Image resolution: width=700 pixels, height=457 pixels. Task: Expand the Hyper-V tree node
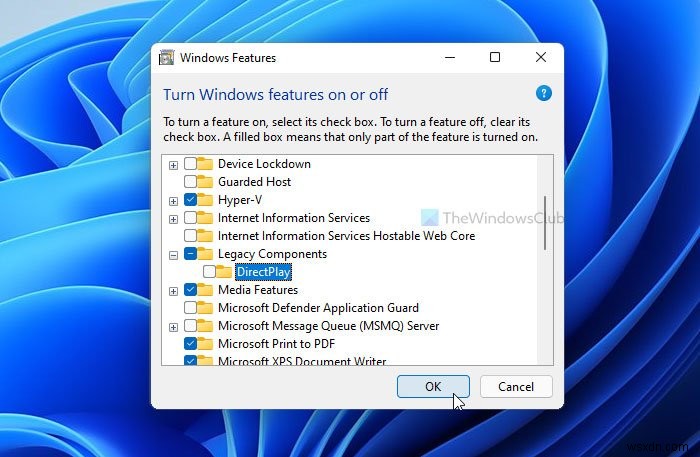[173, 201]
